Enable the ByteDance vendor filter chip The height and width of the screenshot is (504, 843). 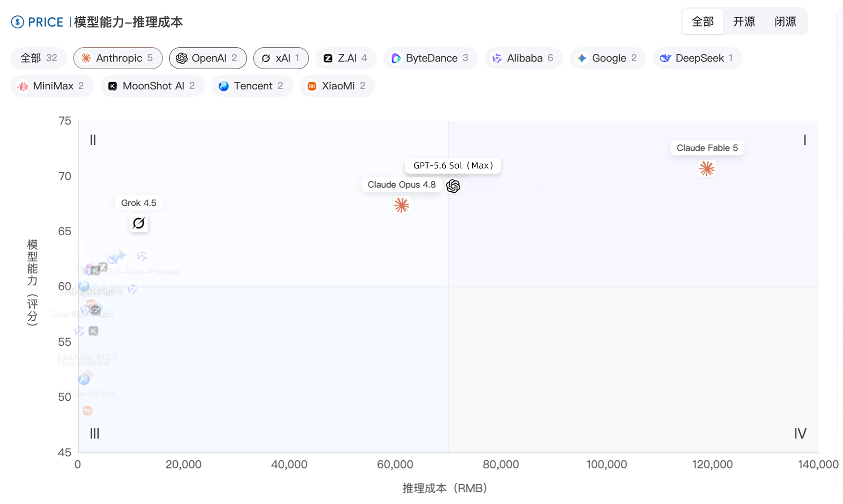tap(430, 58)
